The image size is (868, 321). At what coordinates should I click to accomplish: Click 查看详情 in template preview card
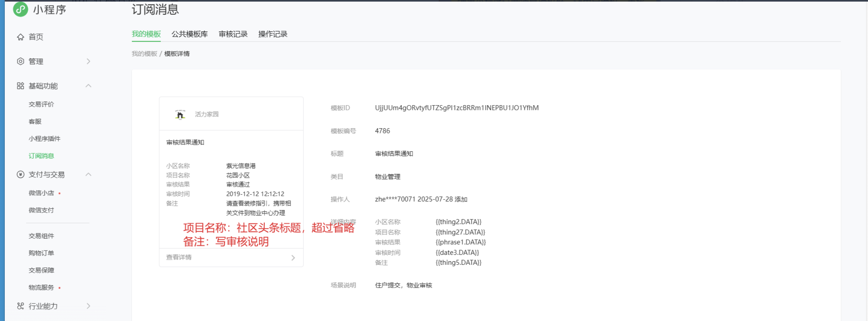pyautogui.click(x=179, y=257)
